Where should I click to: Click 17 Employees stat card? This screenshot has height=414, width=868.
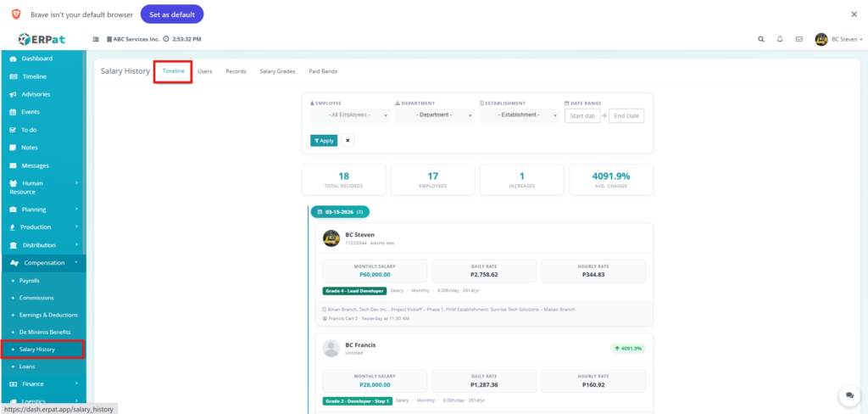click(x=433, y=180)
